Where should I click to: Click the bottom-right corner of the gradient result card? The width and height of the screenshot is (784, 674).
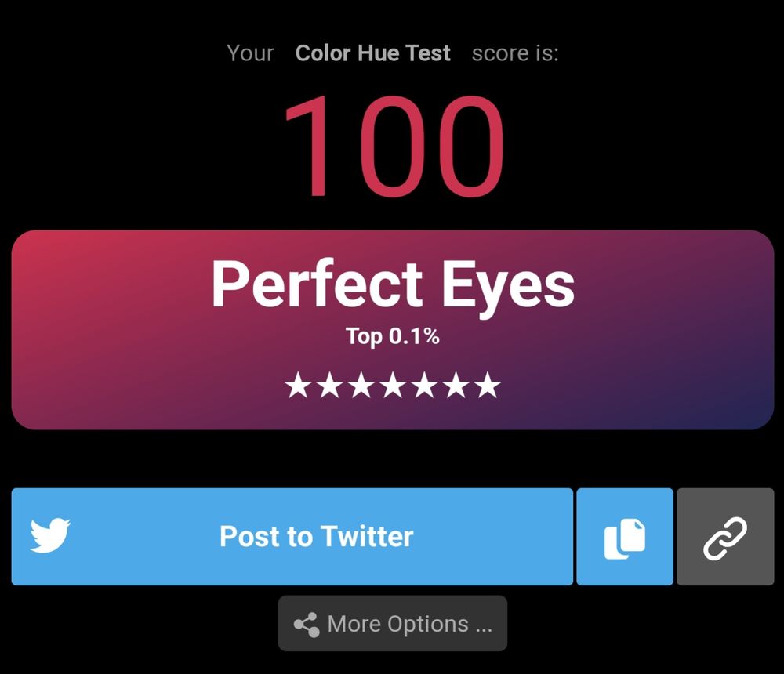(762, 418)
